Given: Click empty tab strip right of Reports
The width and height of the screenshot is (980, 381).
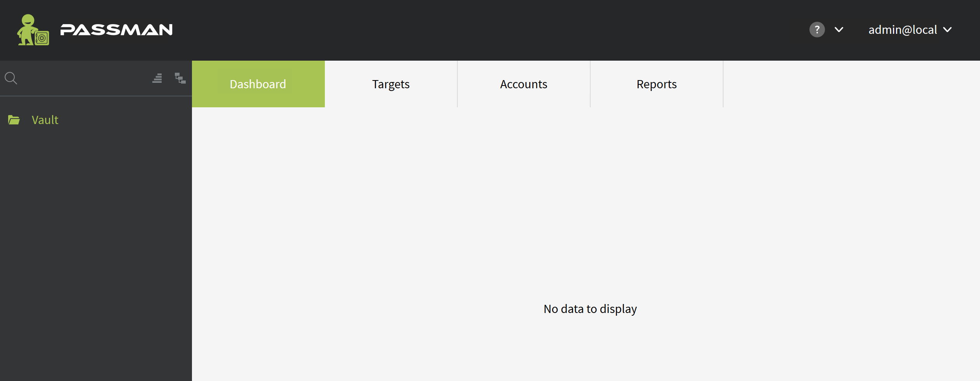Looking at the screenshot, I should 851,84.
